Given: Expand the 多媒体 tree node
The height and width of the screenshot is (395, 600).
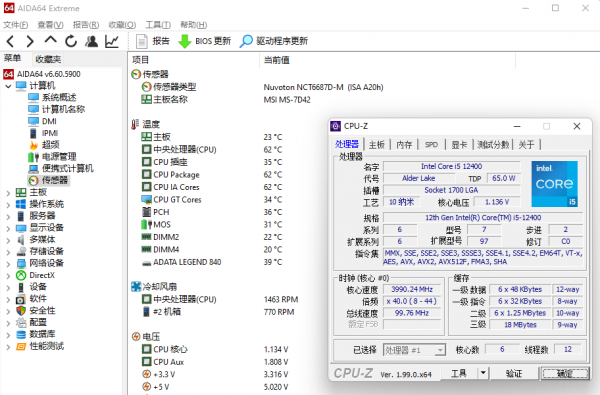Looking at the screenshot, I should (x=8, y=240).
